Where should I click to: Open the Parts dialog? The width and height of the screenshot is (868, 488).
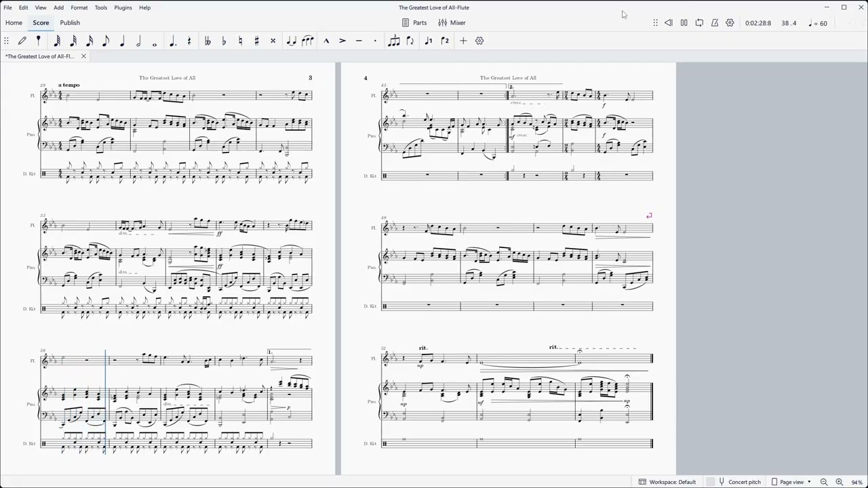point(414,22)
